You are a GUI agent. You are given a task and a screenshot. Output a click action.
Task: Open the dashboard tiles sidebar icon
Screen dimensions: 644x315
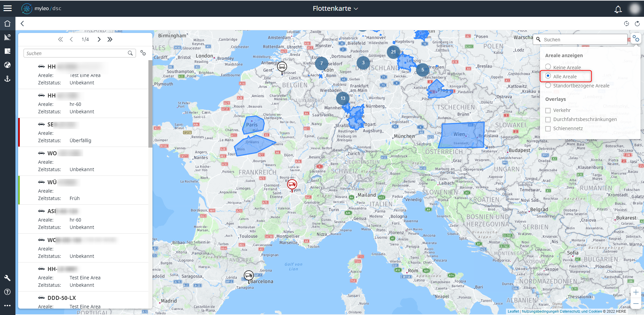click(x=7, y=51)
